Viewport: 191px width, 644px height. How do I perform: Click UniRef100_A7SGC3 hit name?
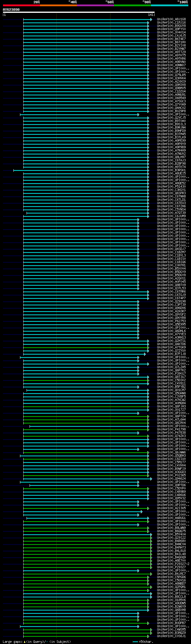[x=171, y=101]
